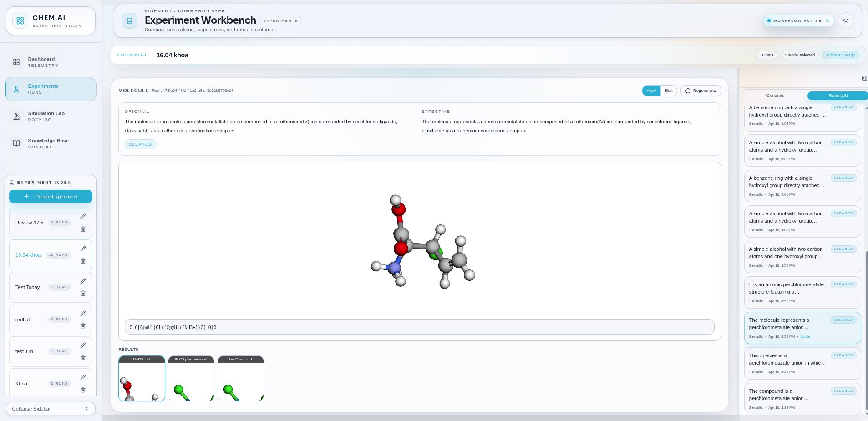This screenshot has width=868, height=421.
Task: Click the Experiments flask icon
Action: pos(16,89)
